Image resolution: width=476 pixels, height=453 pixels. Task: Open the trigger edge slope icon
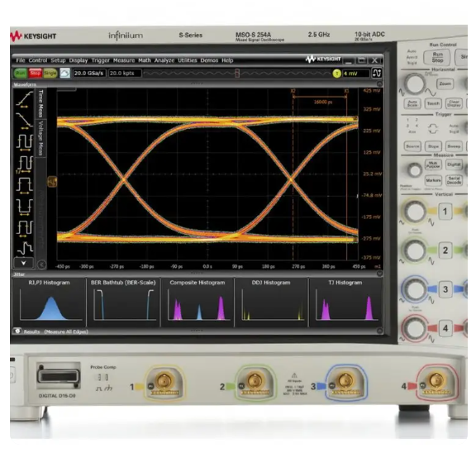pos(377,74)
